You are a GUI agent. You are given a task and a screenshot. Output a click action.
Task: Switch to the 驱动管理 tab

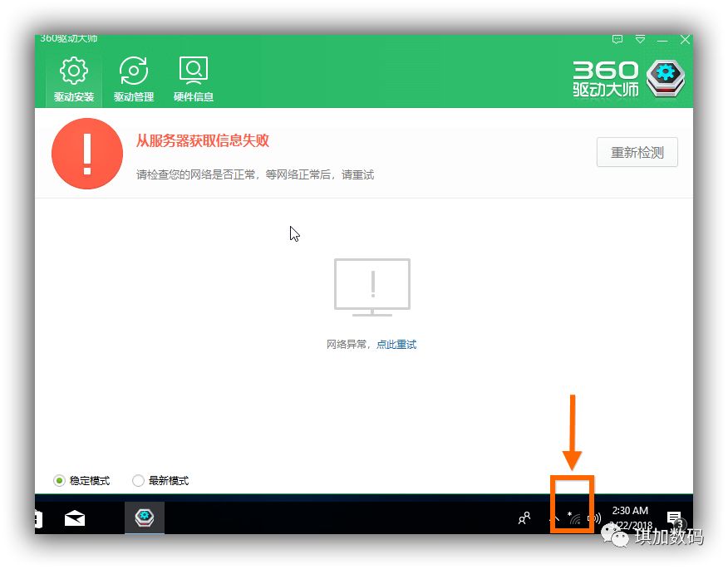pos(134,80)
